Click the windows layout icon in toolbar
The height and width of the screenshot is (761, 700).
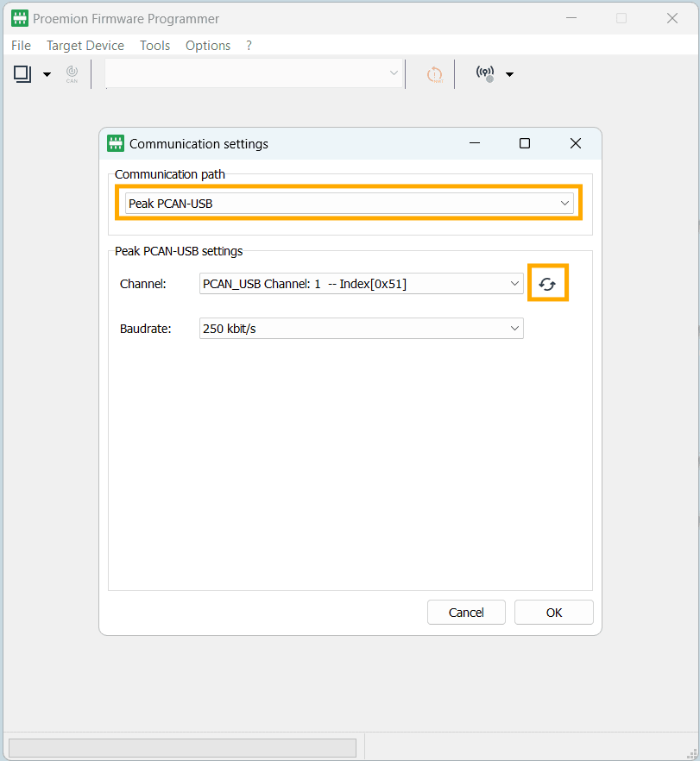[x=22, y=74]
